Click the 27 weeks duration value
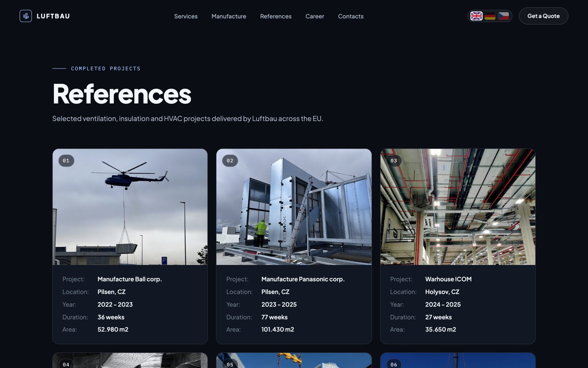The height and width of the screenshot is (368, 588). pyautogui.click(x=438, y=317)
